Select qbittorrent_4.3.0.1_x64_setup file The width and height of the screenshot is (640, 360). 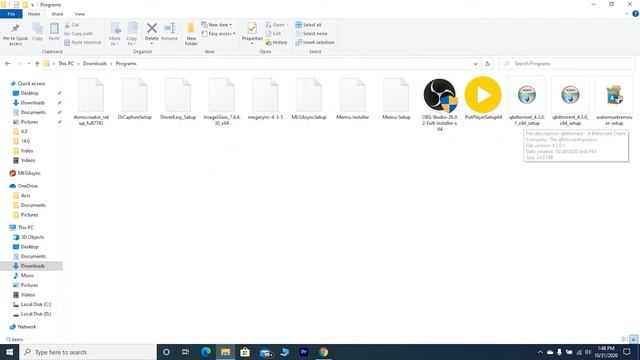tap(527, 102)
